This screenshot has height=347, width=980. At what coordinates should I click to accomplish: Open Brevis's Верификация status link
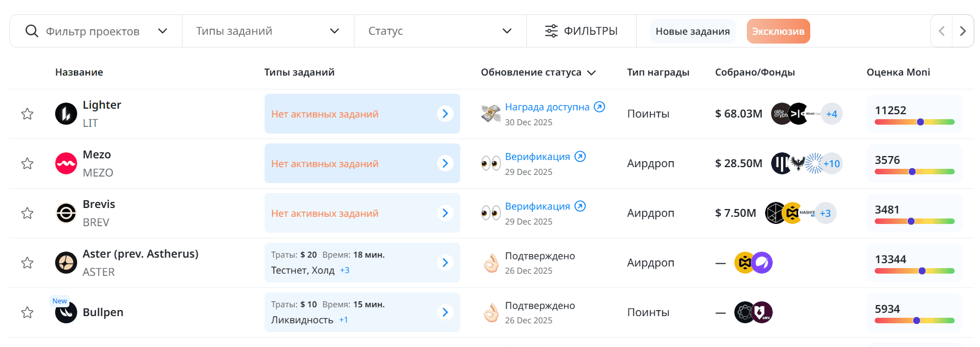point(537,206)
